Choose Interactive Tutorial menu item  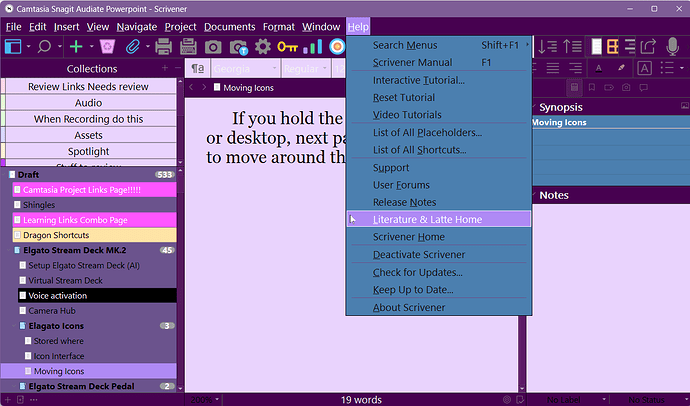pos(439,80)
